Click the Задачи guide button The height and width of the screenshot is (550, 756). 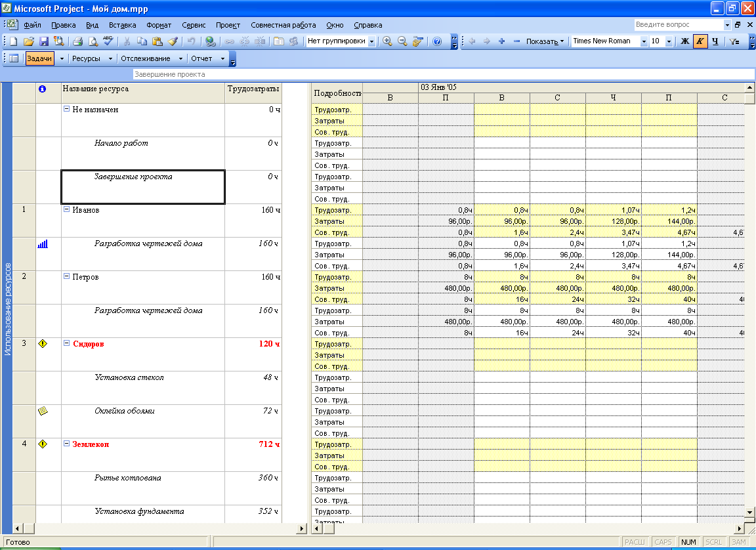pos(39,58)
